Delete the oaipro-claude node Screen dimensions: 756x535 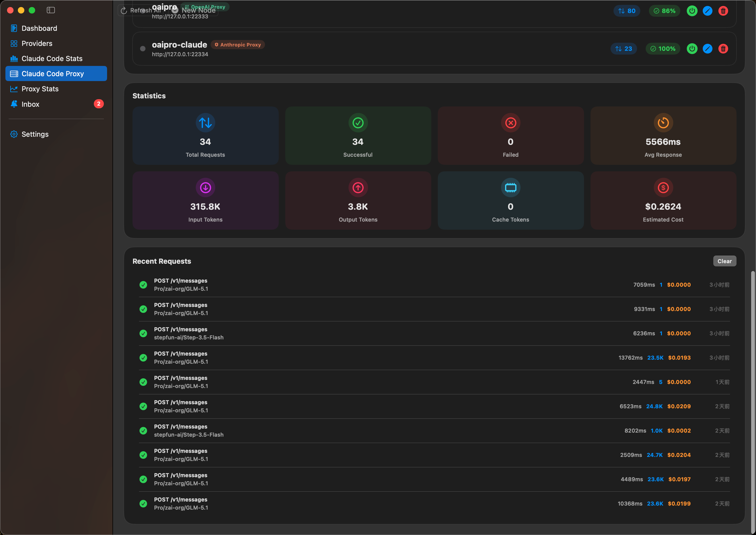pos(723,48)
